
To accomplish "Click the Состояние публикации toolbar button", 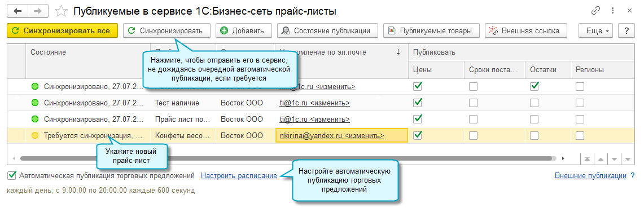I will click(327, 31).
